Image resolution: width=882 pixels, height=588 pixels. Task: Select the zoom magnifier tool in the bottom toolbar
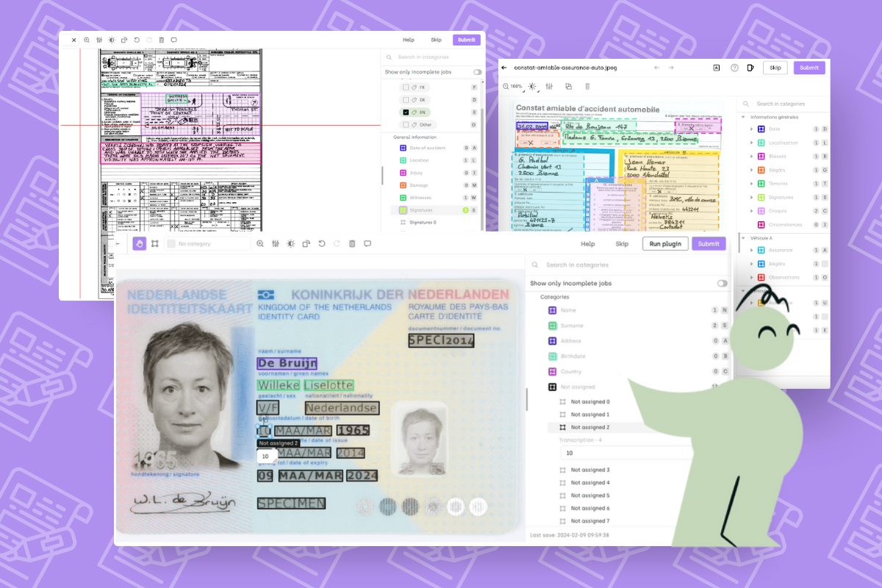click(261, 243)
